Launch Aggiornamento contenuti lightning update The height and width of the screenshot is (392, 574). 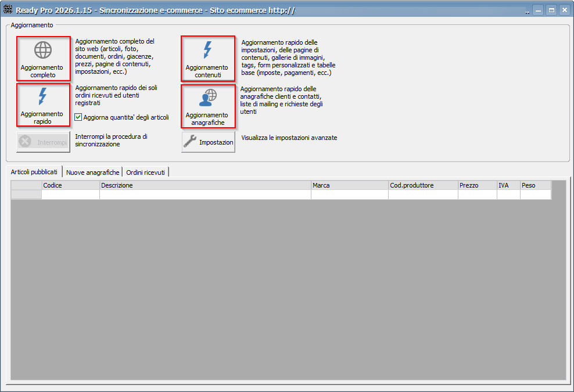pos(207,59)
